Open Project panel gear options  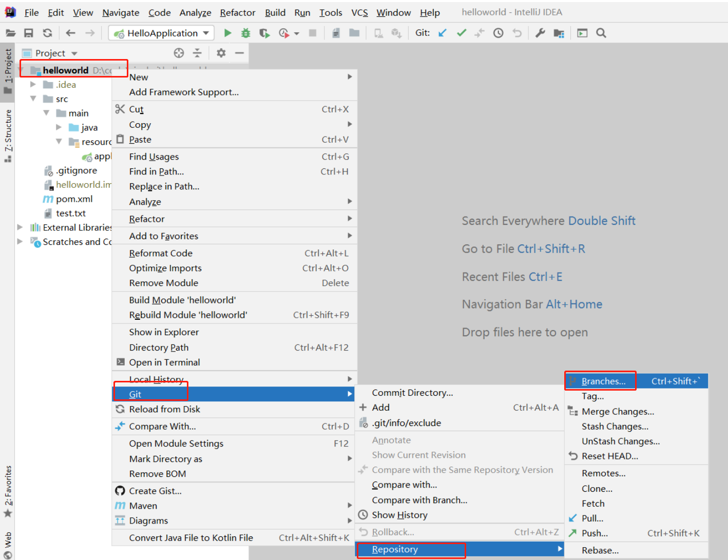221,53
